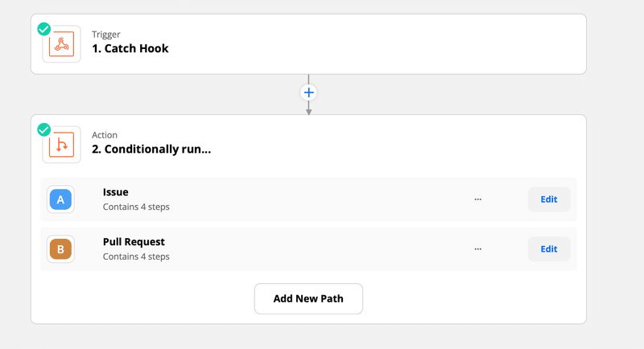Image resolution: width=644 pixels, height=349 pixels.
Task: Click 'Contains 4 steps' under Issue
Action: pos(136,207)
